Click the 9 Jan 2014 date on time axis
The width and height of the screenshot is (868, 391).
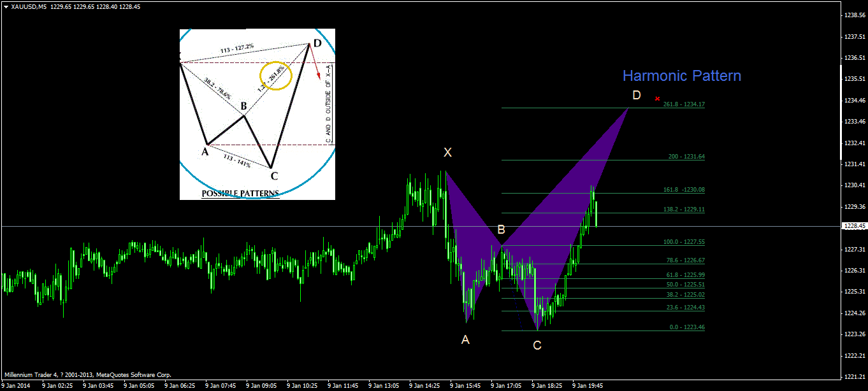[16, 386]
